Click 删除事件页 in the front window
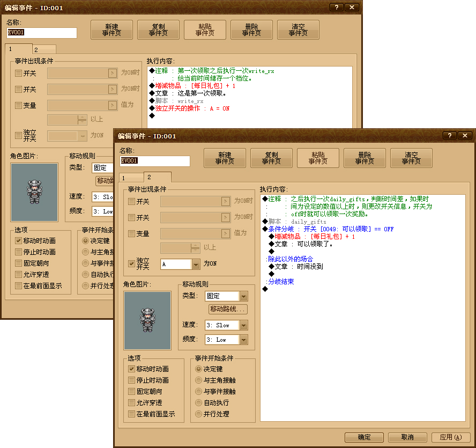This screenshot has width=476, height=448. pos(365,158)
